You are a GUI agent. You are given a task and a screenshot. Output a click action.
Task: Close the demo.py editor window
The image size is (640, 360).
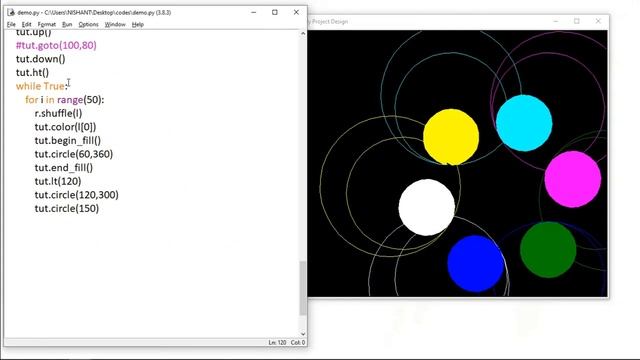coord(296,12)
